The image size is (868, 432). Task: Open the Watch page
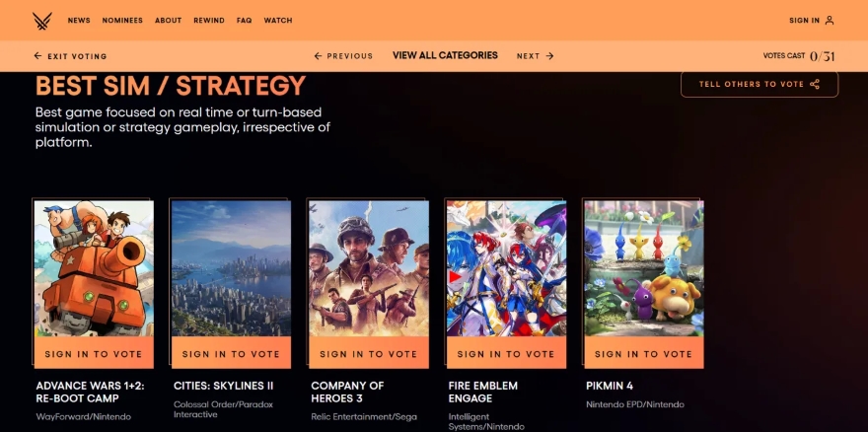click(278, 21)
